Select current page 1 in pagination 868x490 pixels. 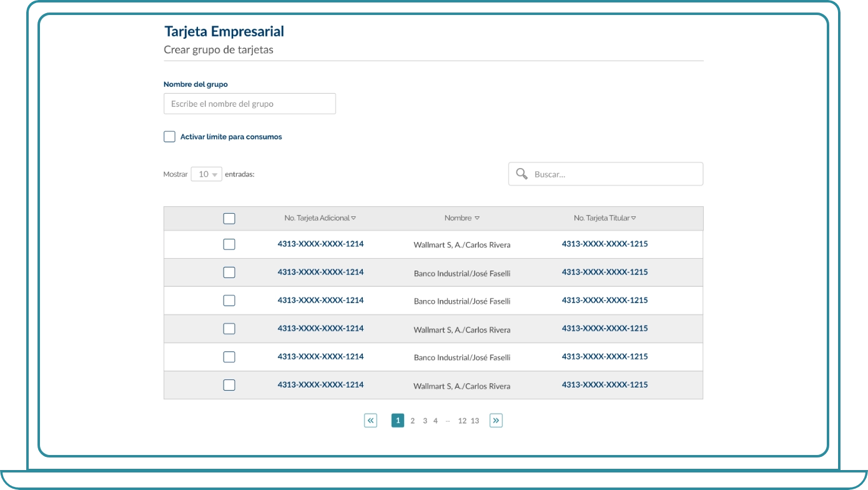point(398,421)
